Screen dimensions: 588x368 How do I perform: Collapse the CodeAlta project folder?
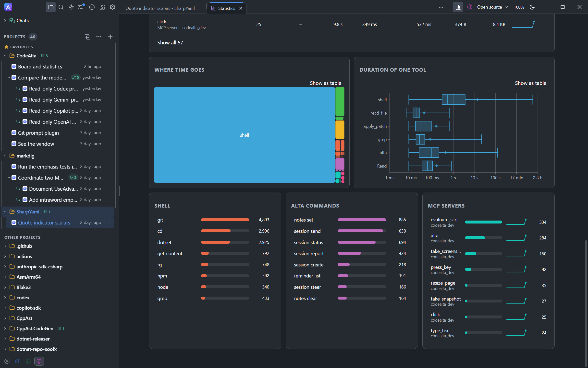point(5,56)
